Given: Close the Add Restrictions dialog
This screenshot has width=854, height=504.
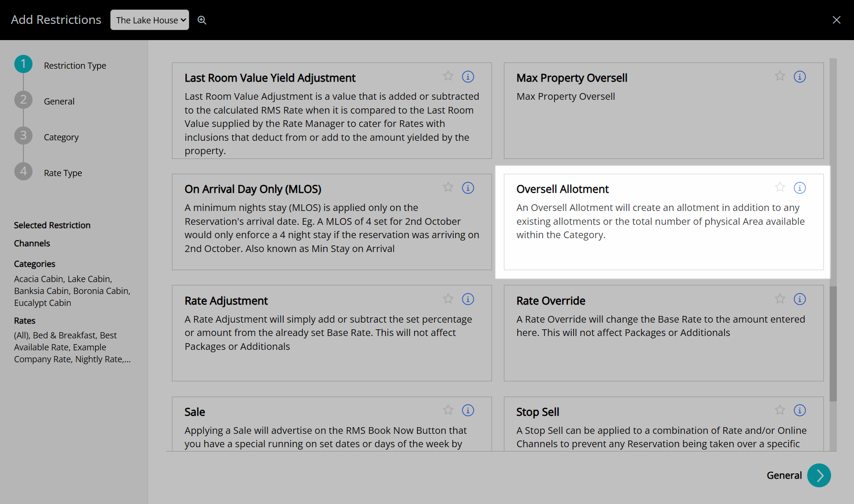Looking at the screenshot, I should pos(836,20).
